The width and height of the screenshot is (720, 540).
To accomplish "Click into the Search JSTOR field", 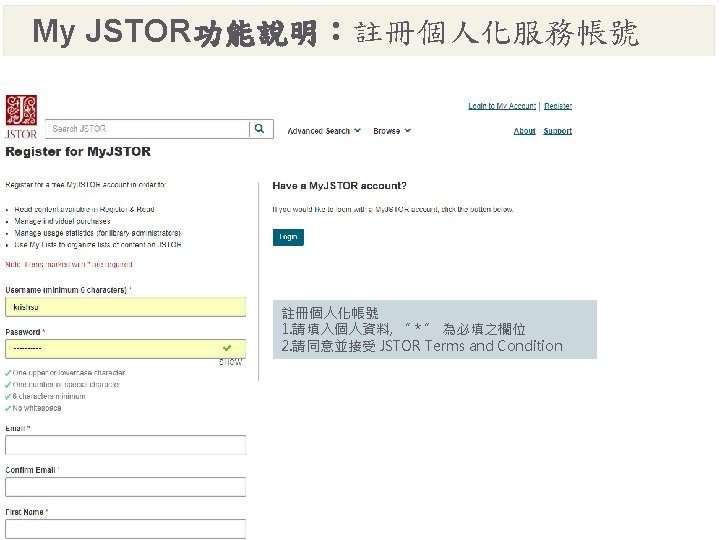I will [x=147, y=129].
